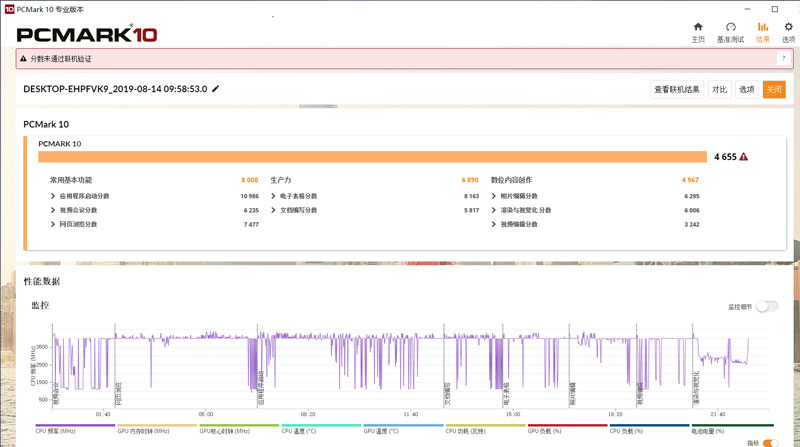Select the CPU frequency legend swatch
The width and height of the screenshot is (800, 447).
point(75,425)
